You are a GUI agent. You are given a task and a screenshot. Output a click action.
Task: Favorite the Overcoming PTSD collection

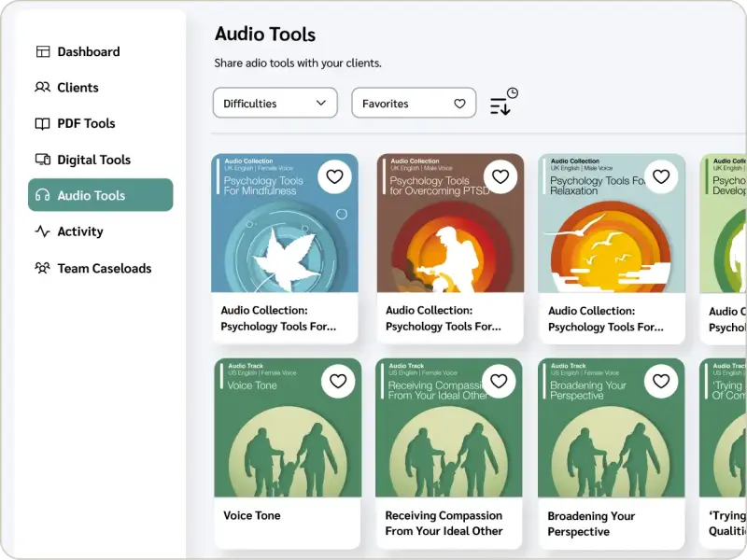coord(500,176)
